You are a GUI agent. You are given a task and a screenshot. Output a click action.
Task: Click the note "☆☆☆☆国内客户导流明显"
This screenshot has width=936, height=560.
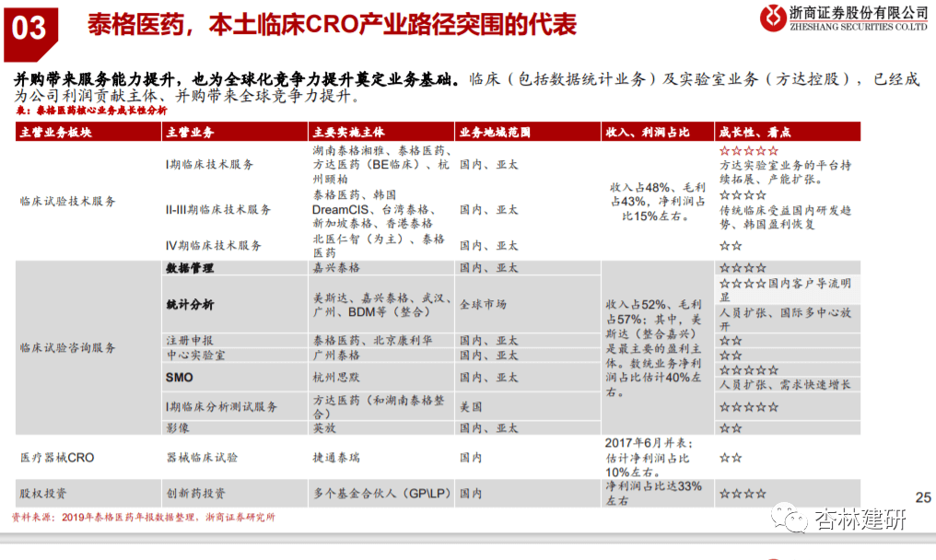click(x=785, y=289)
